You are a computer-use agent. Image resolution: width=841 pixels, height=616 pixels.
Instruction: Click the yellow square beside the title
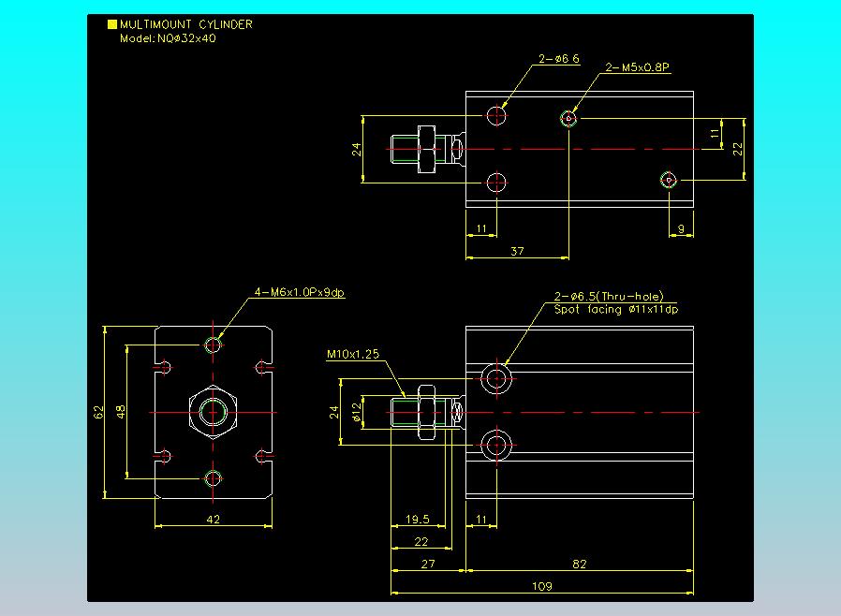coord(112,24)
